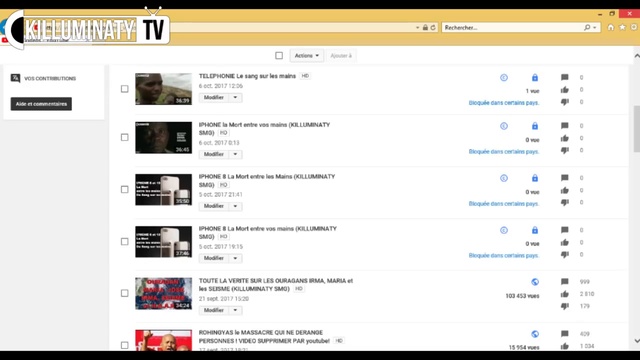The image size is (640, 360).
Task: Click lock icon of 5 oct. 19:15 video
Action: (x=535, y=230)
